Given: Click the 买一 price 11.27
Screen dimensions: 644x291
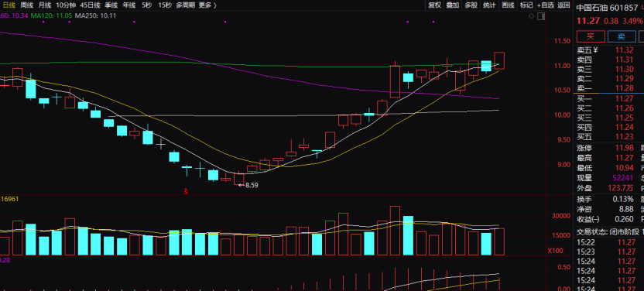Looking at the screenshot, I should click(x=625, y=98).
